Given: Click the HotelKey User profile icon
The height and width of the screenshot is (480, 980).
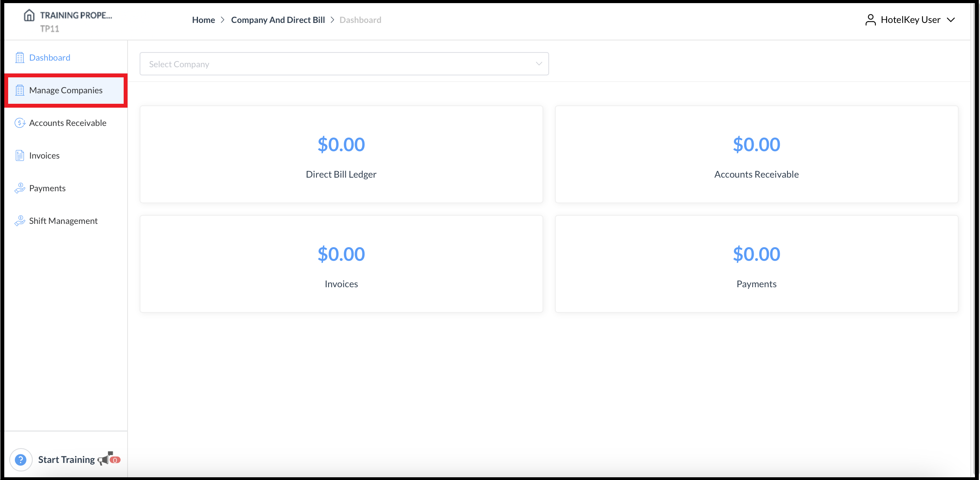Looking at the screenshot, I should 870,19.
